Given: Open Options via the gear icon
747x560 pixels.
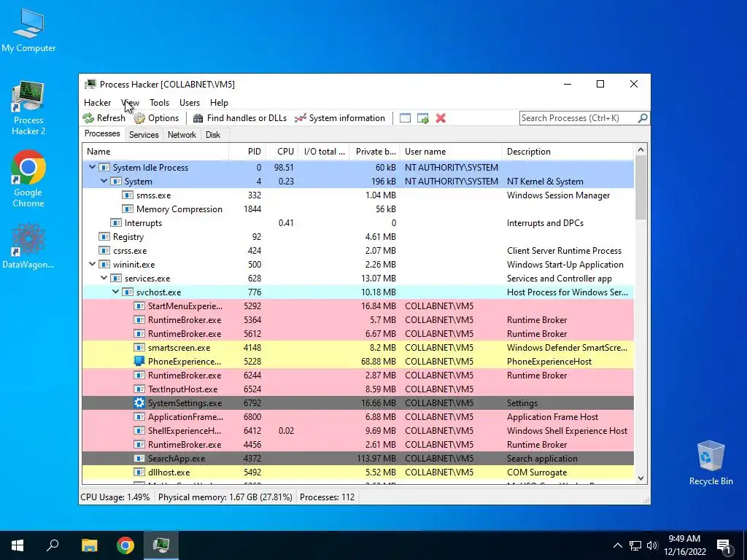Looking at the screenshot, I should 139,118.
